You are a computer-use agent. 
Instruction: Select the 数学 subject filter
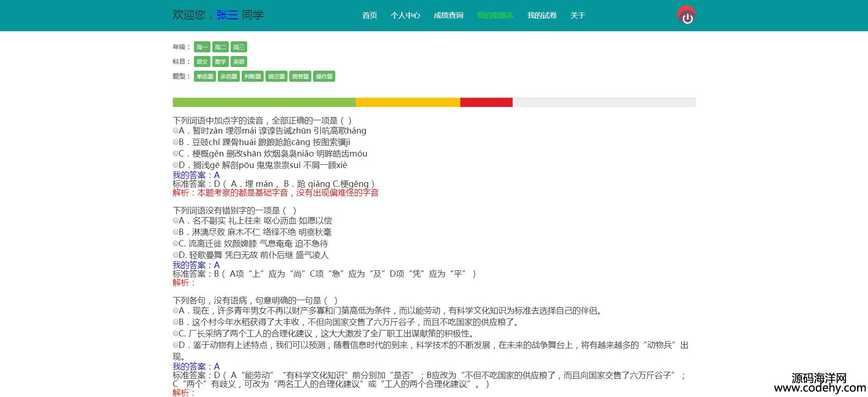click(x=220, y=62)
